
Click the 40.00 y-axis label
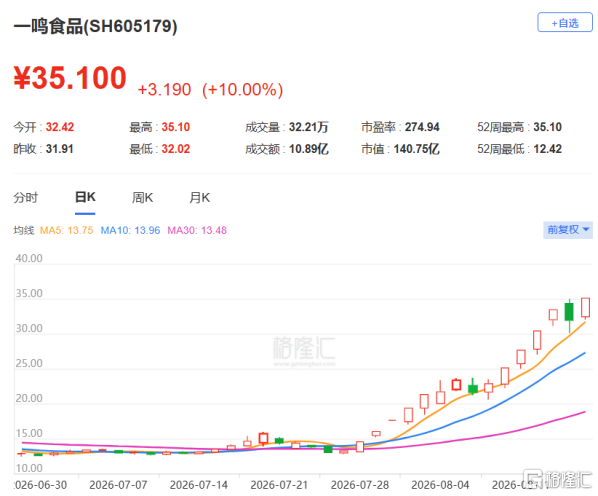click(29, 258)
